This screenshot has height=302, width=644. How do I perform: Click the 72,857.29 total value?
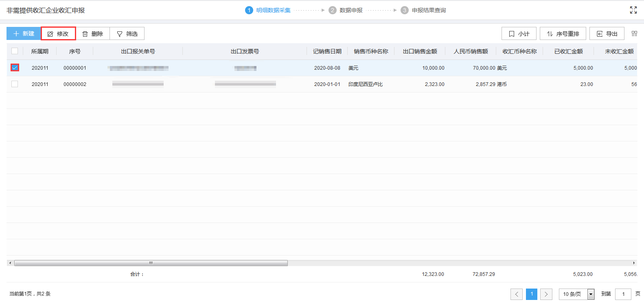484,274
